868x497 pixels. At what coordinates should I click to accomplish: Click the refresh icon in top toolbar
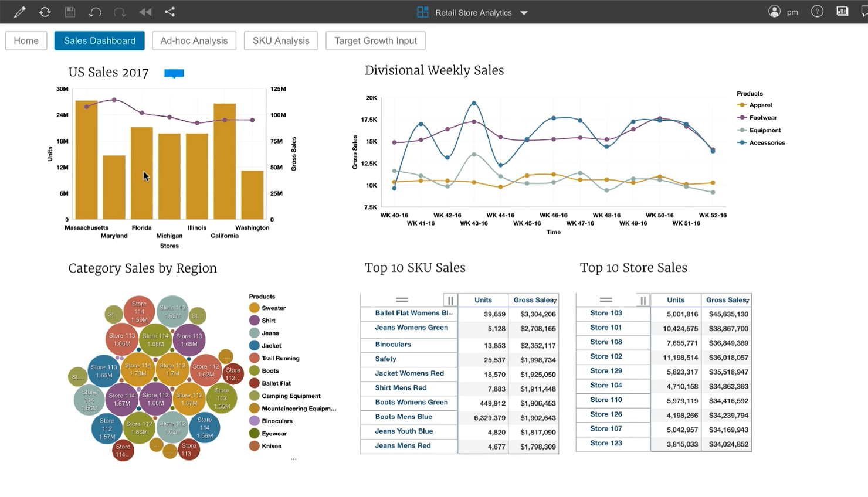[45, 12]
